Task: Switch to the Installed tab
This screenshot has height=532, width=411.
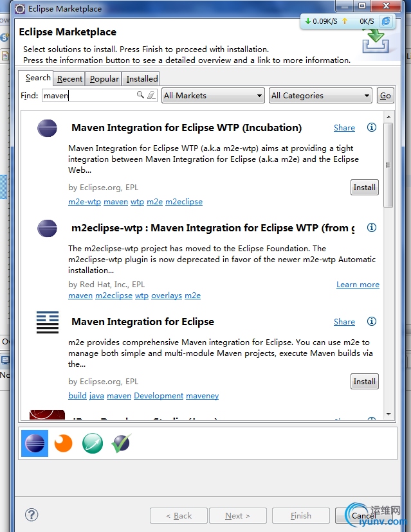Action: coord(142,79)
